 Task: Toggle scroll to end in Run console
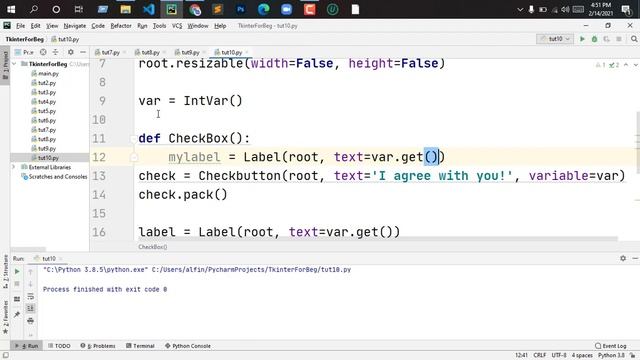click(x=31, y=309)
